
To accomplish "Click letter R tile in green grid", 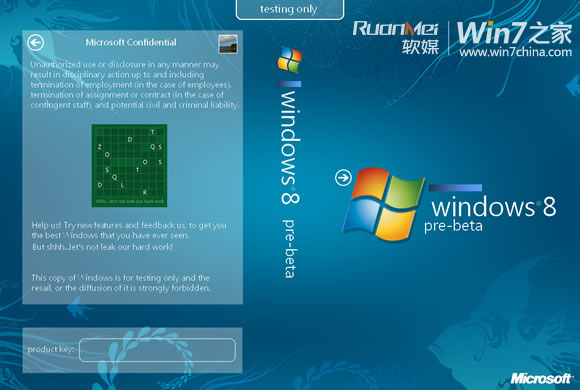I will [x=145, y=192].
